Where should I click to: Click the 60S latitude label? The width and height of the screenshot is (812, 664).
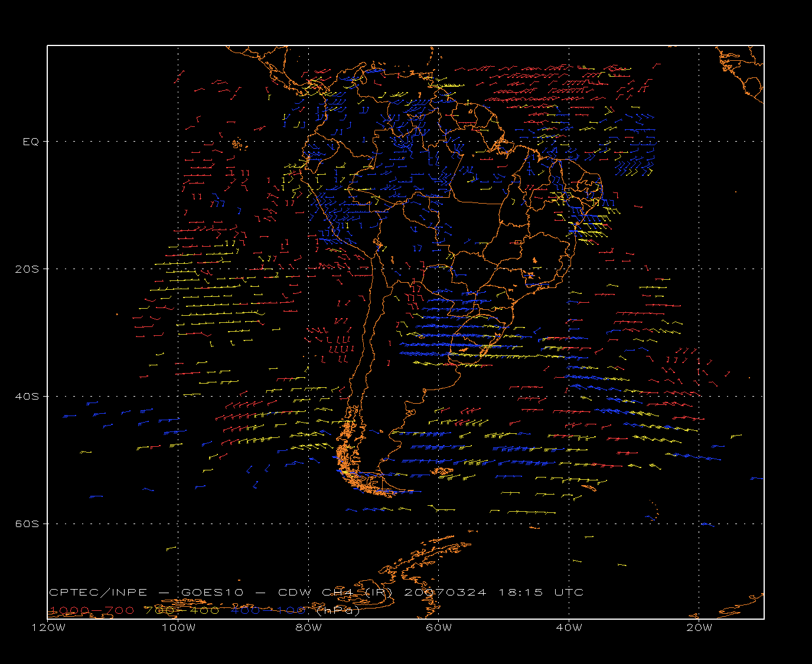(x=27, y=524)
